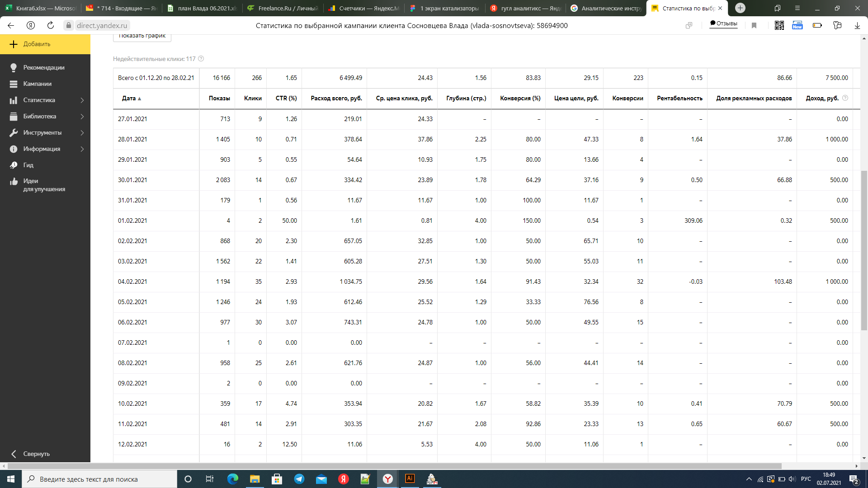The image size is (868, 488).
Task: Click the Кампании sidebar icon
Action: (14, 84)
